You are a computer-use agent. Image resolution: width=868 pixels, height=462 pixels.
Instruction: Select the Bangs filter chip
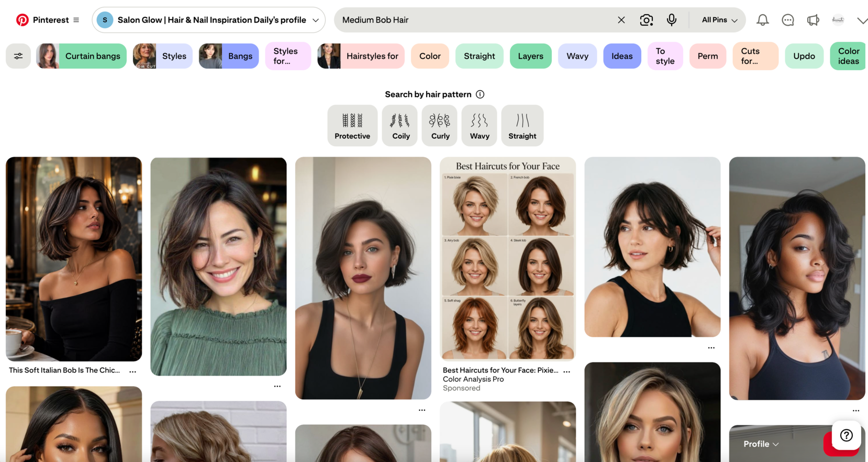click(229, 56)
